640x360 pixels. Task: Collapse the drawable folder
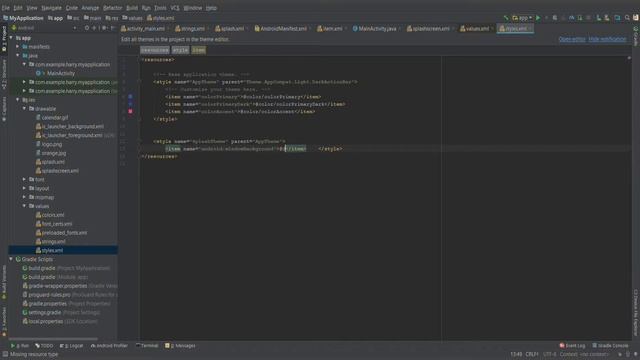coord(24,109)
